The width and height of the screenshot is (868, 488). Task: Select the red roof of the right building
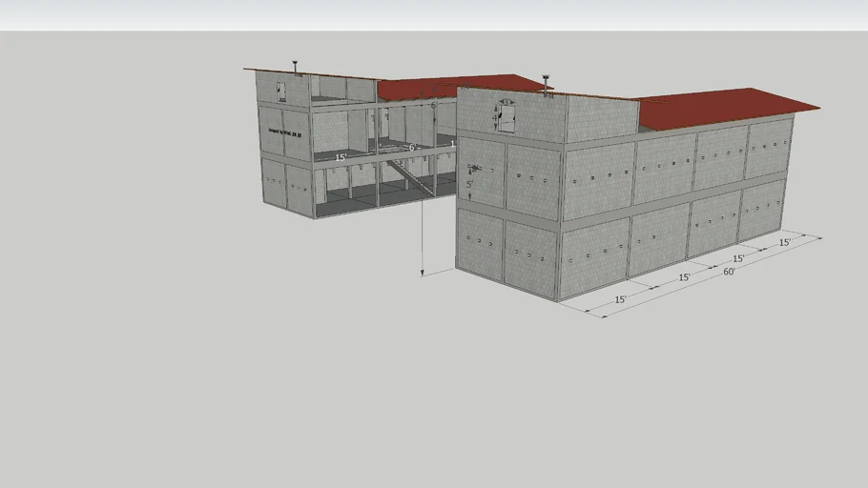(725, 107)
